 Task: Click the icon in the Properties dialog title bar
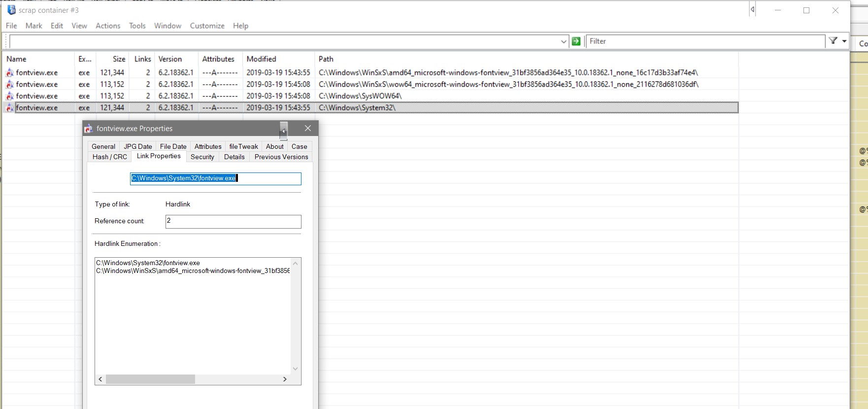pyautogui.click(x=89, y=129)
